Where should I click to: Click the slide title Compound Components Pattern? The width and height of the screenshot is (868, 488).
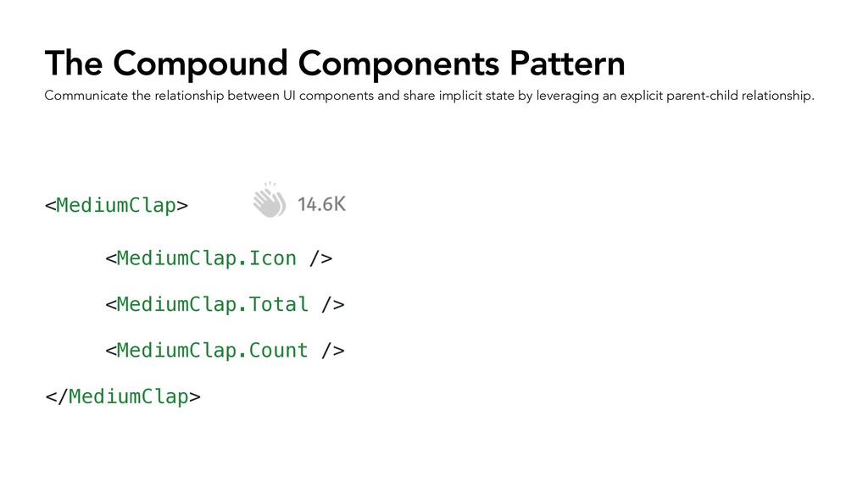click(x=335, y=63)
